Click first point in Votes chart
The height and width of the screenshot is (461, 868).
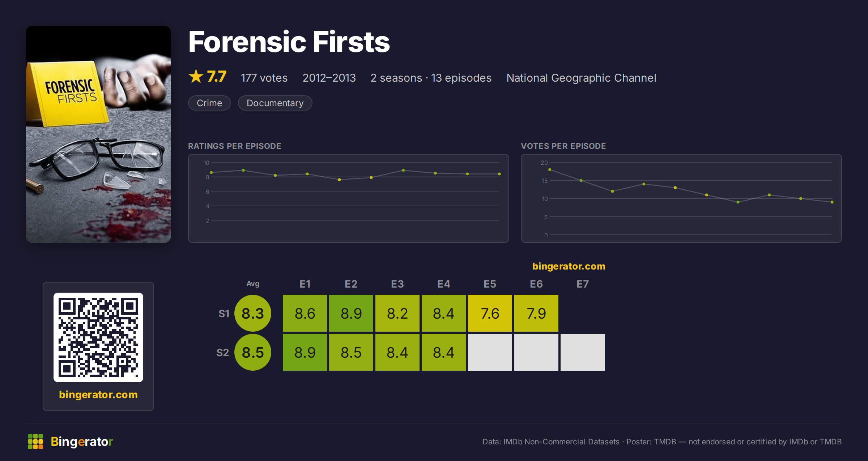[550, 169]
